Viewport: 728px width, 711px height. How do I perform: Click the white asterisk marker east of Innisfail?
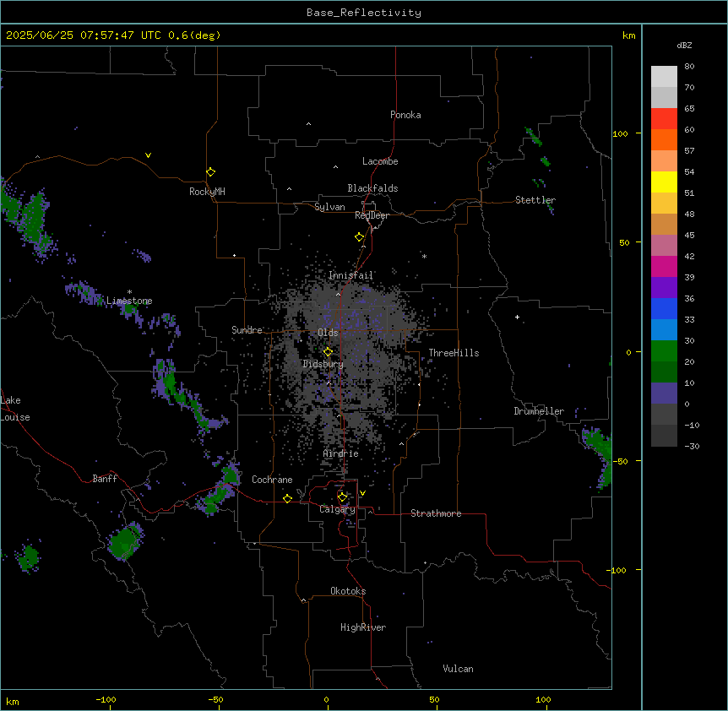424,256
